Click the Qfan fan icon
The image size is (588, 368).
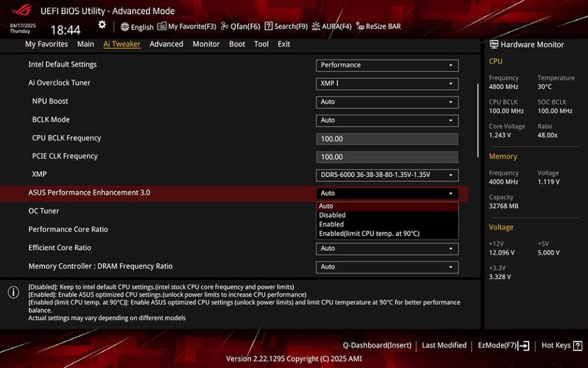[224, 26]
